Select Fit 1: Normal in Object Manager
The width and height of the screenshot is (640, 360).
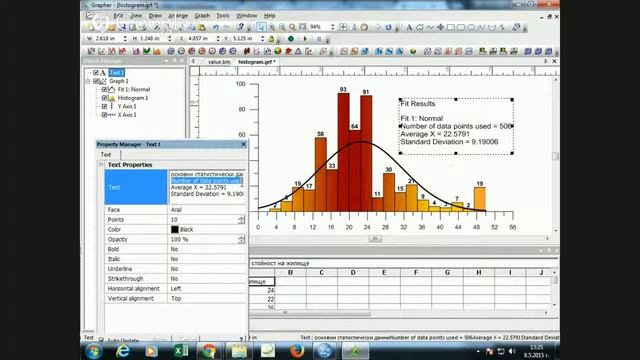(x=133, y=89)
